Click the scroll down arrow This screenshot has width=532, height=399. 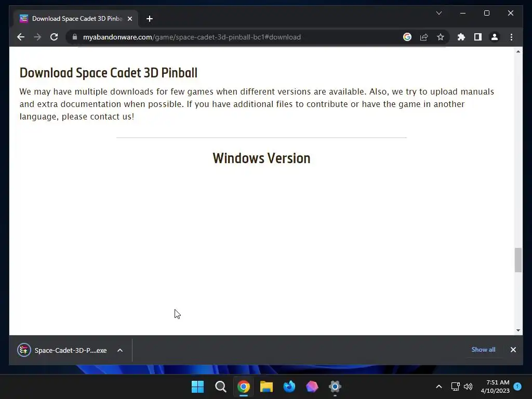pos(518,330)
